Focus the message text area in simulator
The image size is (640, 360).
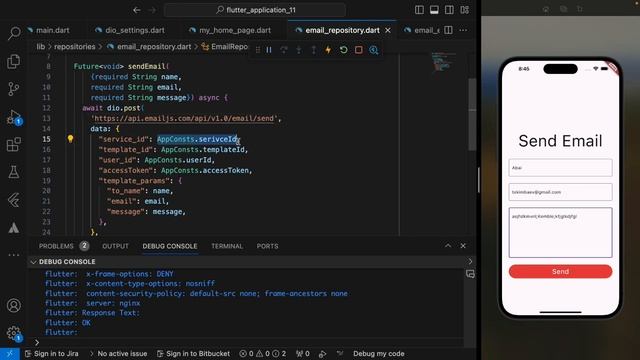pos(560,232)
